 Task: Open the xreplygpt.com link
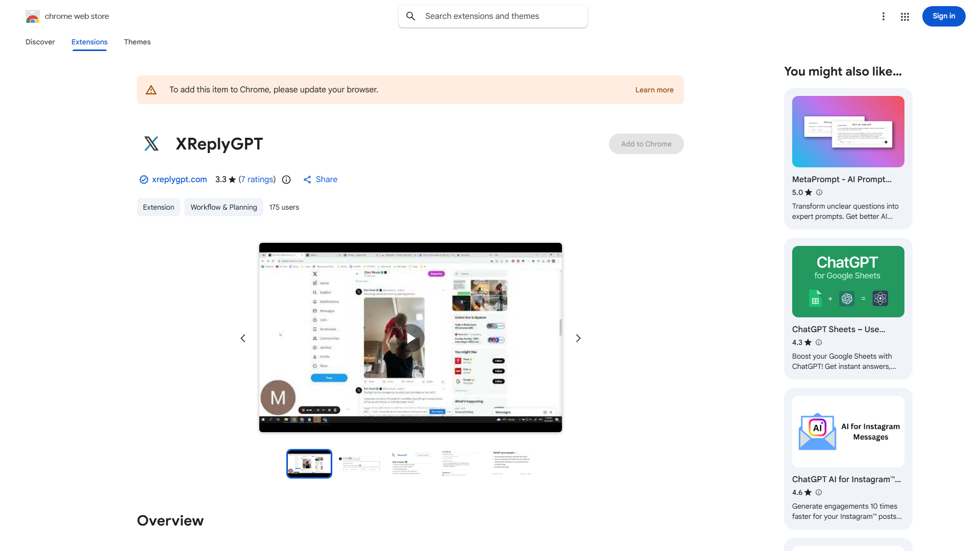(179, 179)
